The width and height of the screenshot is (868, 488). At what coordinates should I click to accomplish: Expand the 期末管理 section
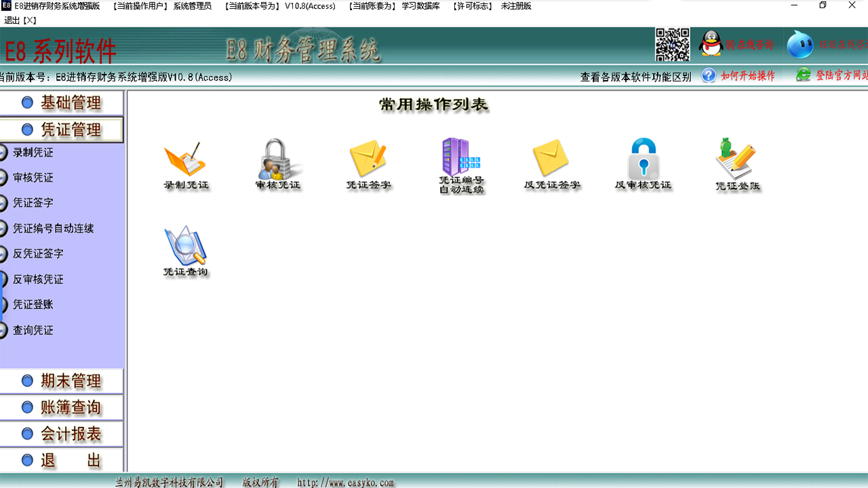tap(62, 380)
